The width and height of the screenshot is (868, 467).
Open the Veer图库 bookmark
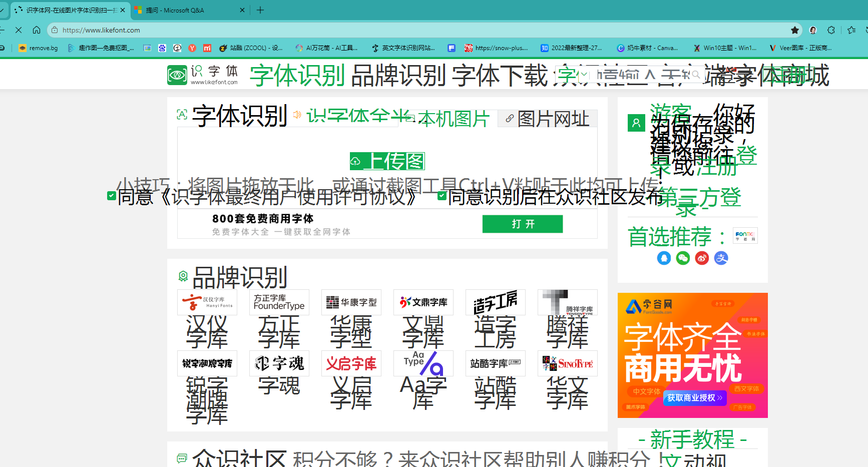800,48
